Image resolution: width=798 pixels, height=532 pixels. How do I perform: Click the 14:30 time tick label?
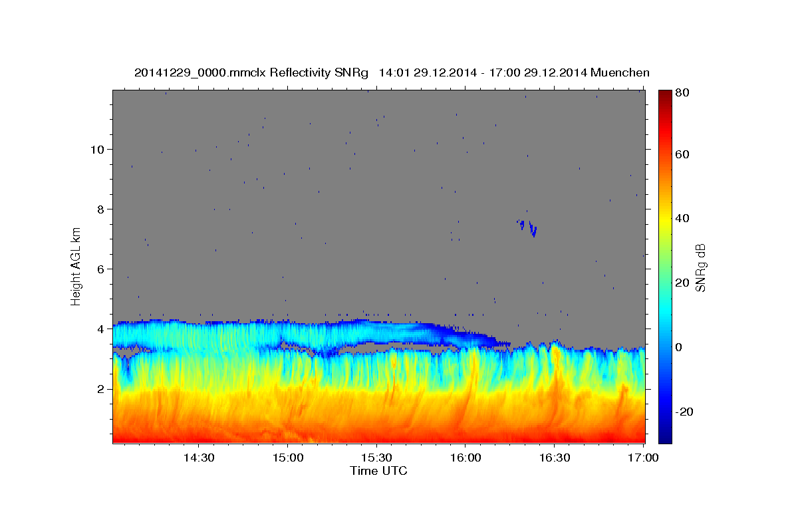point(198,458)
